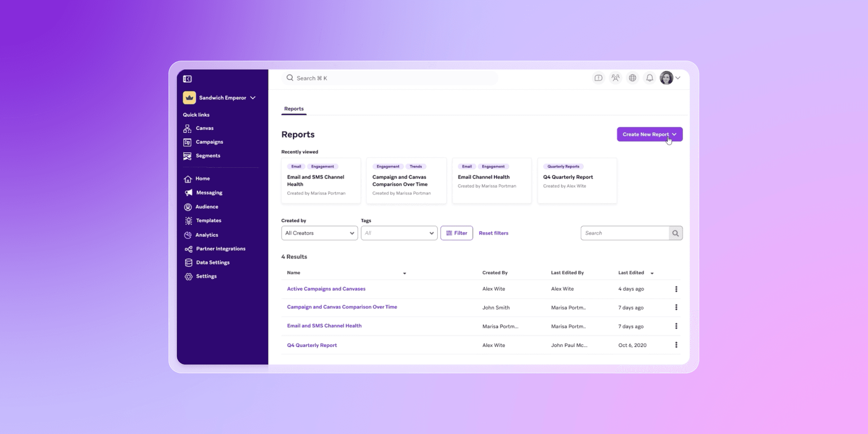Click the search magnifier button in reports
Image resolution: width=868 pixels, height=434 pixels.
pos(675,233)
